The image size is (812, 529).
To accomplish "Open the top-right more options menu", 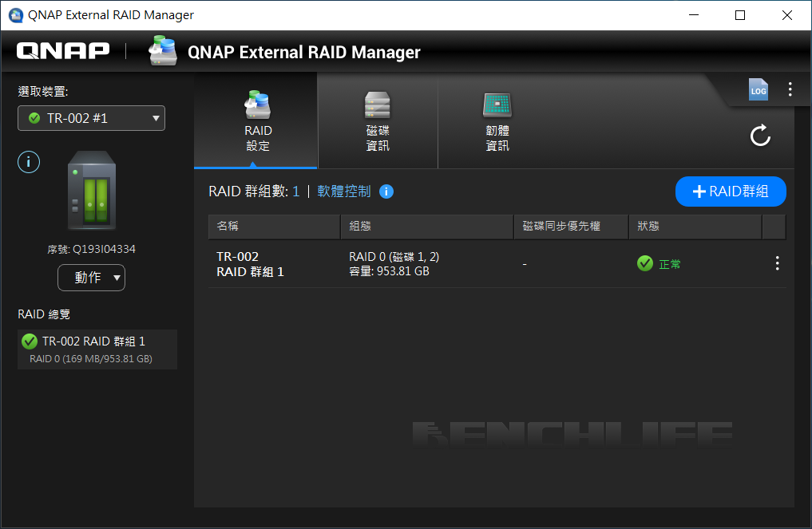I will pos(790,89).
